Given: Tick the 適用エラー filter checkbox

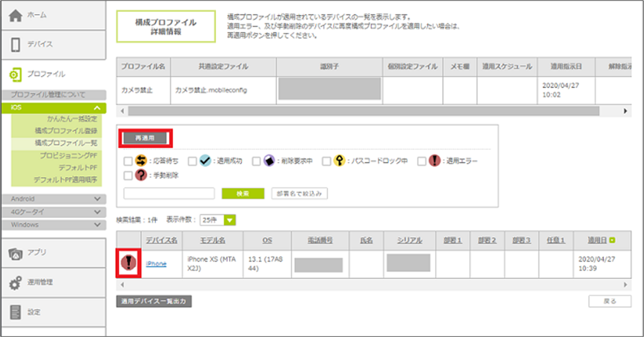Looking at the screenshot, I should [x=421, y=161].
